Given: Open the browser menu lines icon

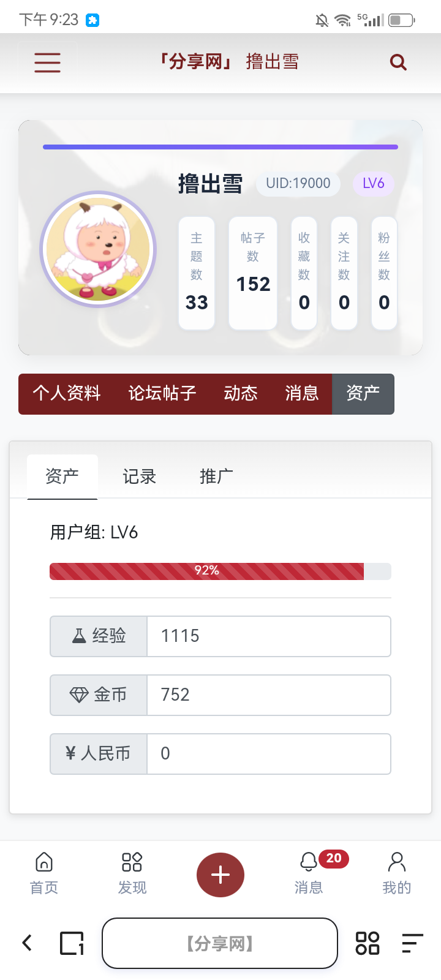Looking at the screenshot, I should (x=413, y=943).
